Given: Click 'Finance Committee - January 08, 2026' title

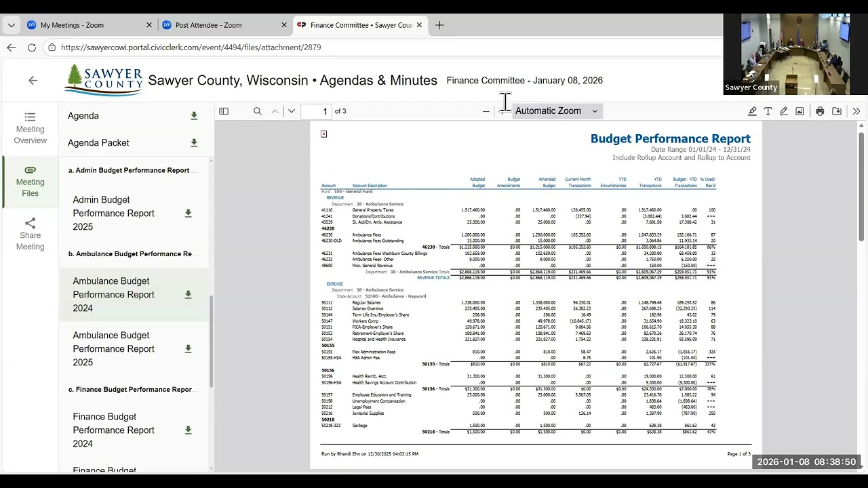Looking at the screenshot, I should point(524,81).
